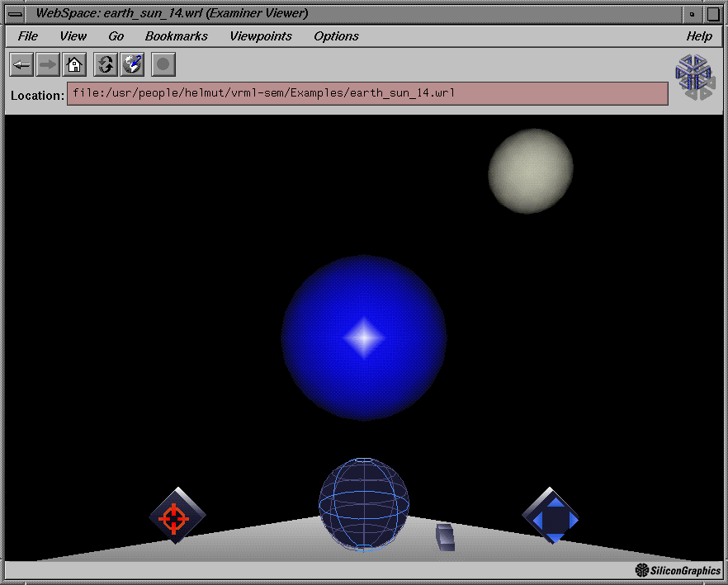Open the Viewpoints menu
The width and height of the screenshot is (728, 585).
click(x=261, y=36)
